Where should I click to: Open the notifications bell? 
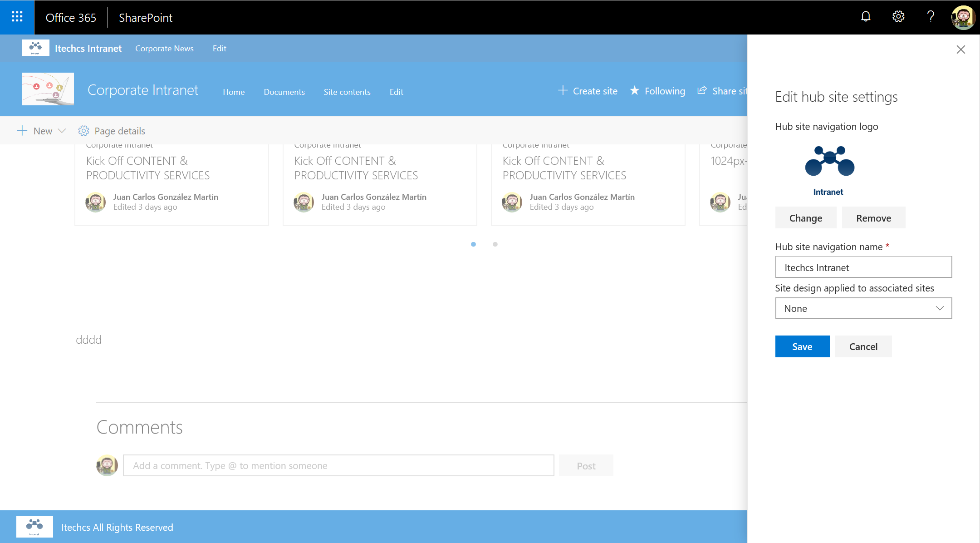click(866, 17)
